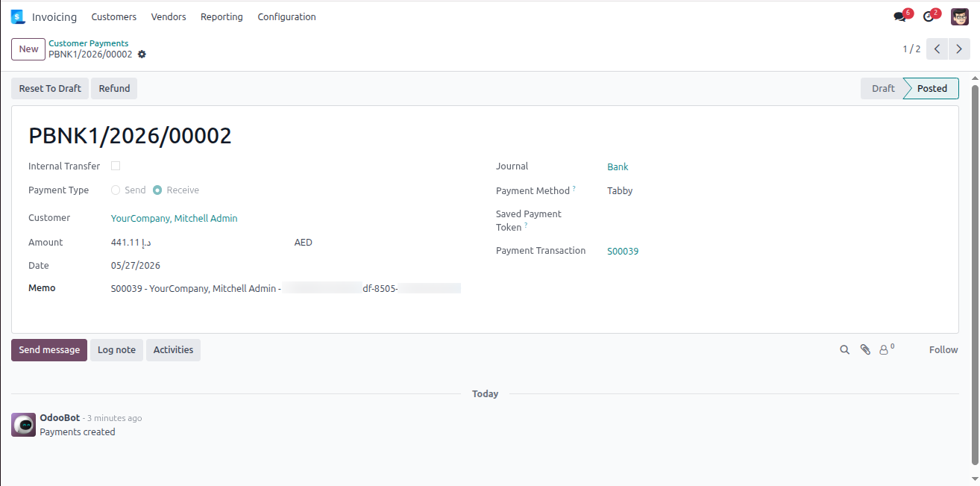Click the Draft status stage
980x486 pixels.
click(x=882, y=88)
